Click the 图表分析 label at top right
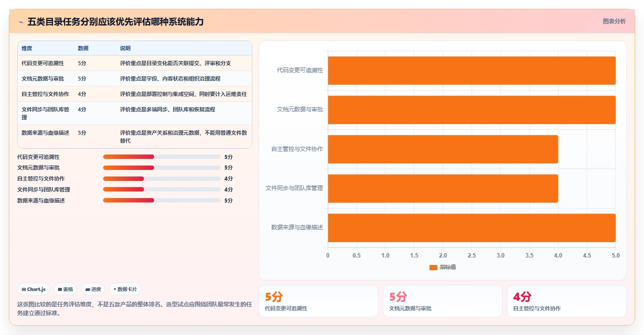 pyautogui.click(x=614, y=21)
